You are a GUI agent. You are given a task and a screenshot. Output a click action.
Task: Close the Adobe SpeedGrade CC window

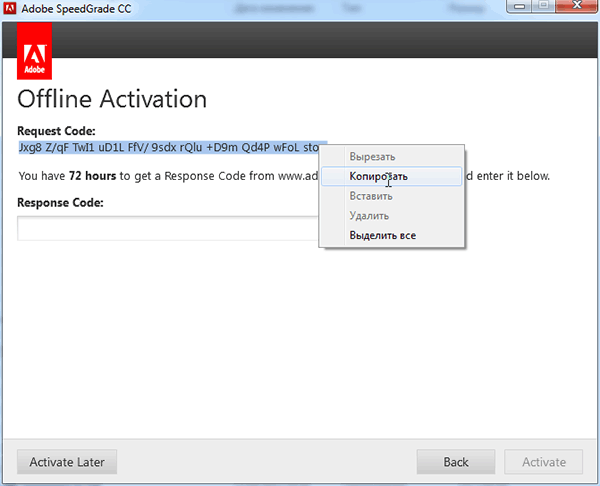click(x=577, y=6)
